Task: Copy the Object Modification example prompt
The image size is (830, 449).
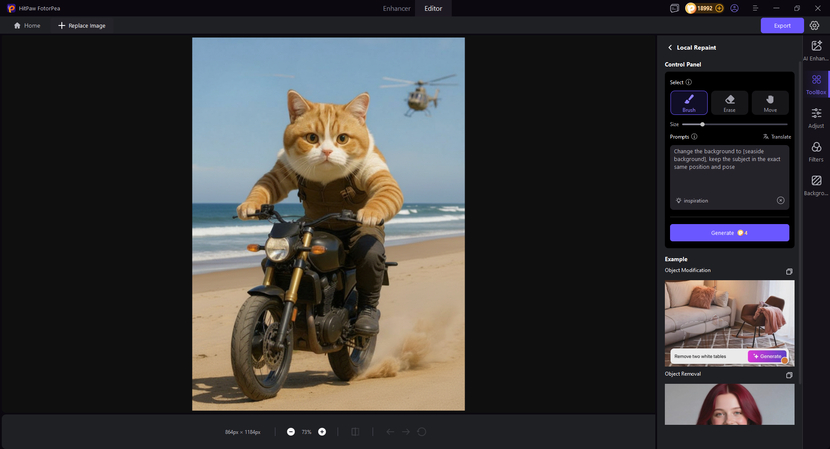Action: point(789,271)
